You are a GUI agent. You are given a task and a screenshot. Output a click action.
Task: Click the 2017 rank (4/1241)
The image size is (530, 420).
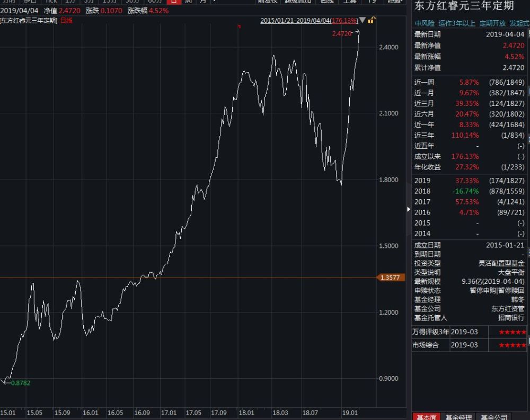(511, 202)
